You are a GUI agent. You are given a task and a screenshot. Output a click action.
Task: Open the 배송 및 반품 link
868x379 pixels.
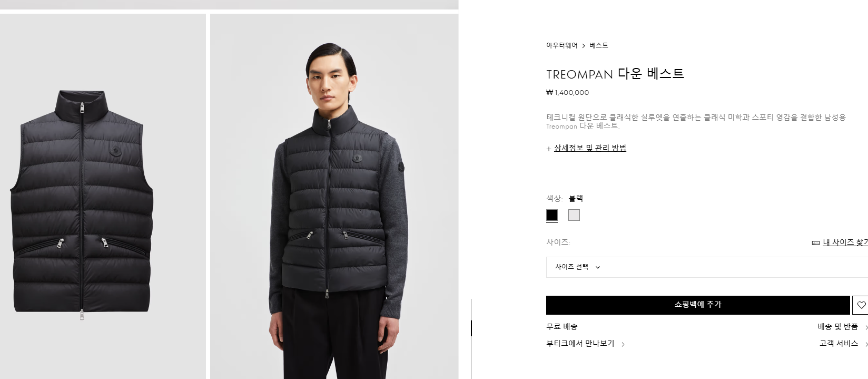[x=838, y=327]
